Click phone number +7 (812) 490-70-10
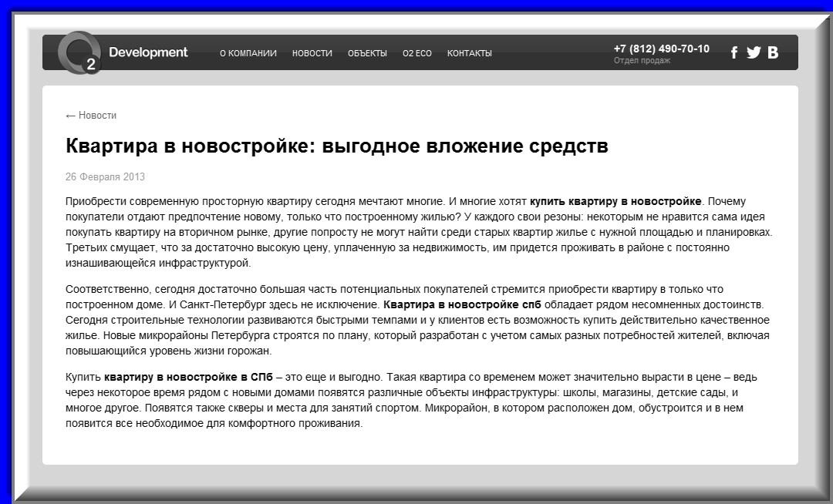 click(x=662, y=49)
